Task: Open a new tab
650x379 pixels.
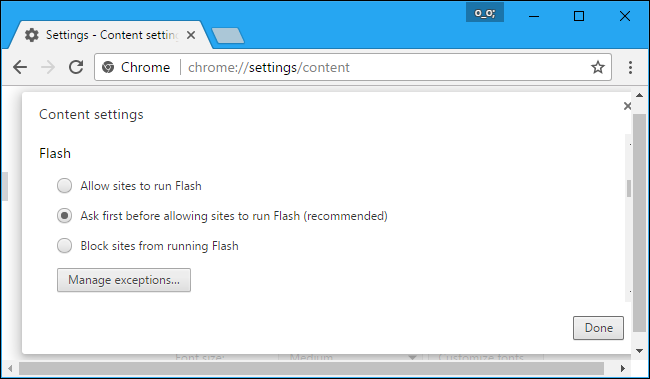Action: pos(228,36)
